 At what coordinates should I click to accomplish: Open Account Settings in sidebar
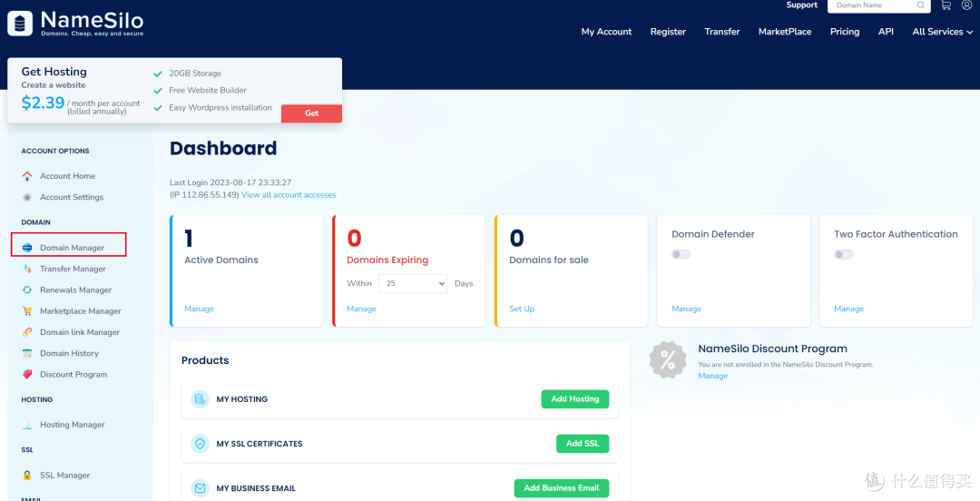click(x=72, y=197)
